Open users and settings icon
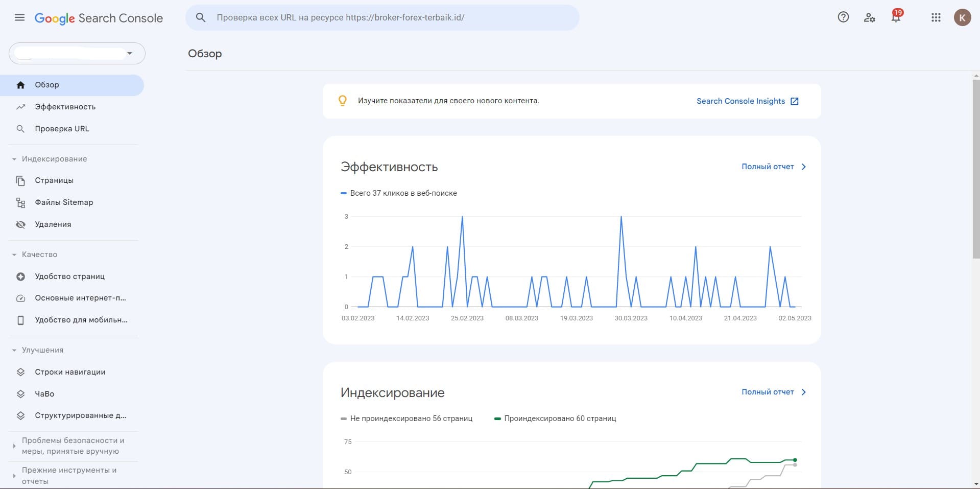Viewport: 980px width, 489px height. point(869,17)
